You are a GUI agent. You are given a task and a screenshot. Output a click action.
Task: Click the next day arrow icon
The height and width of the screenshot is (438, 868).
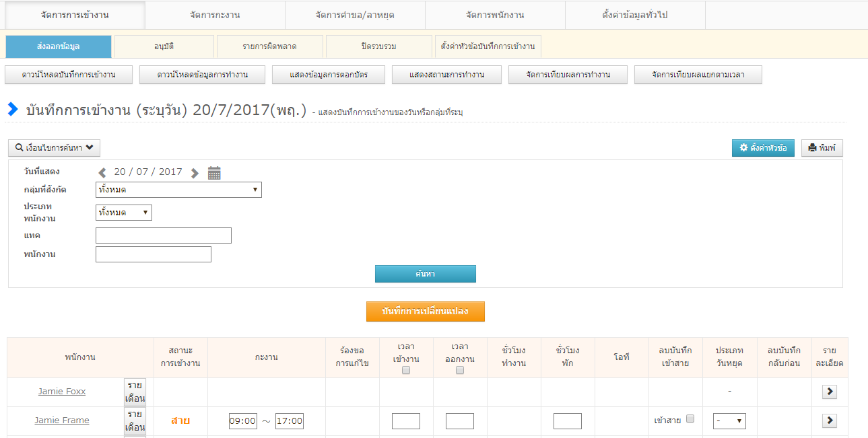(x=195, y=173)
